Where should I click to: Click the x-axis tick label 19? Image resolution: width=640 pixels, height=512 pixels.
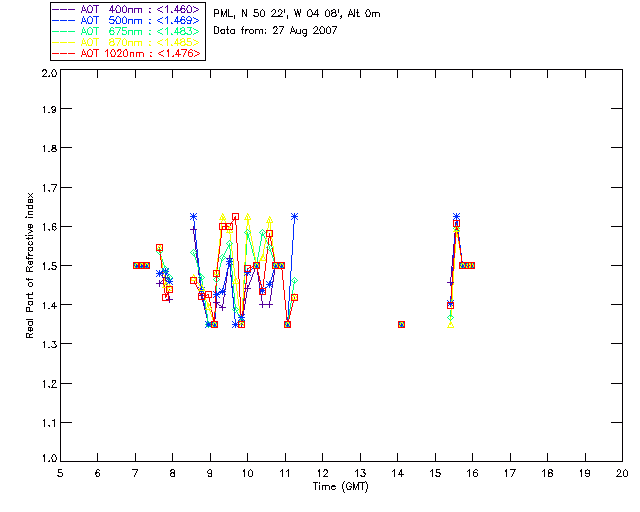pyautogui.click(x=585, y=473)
